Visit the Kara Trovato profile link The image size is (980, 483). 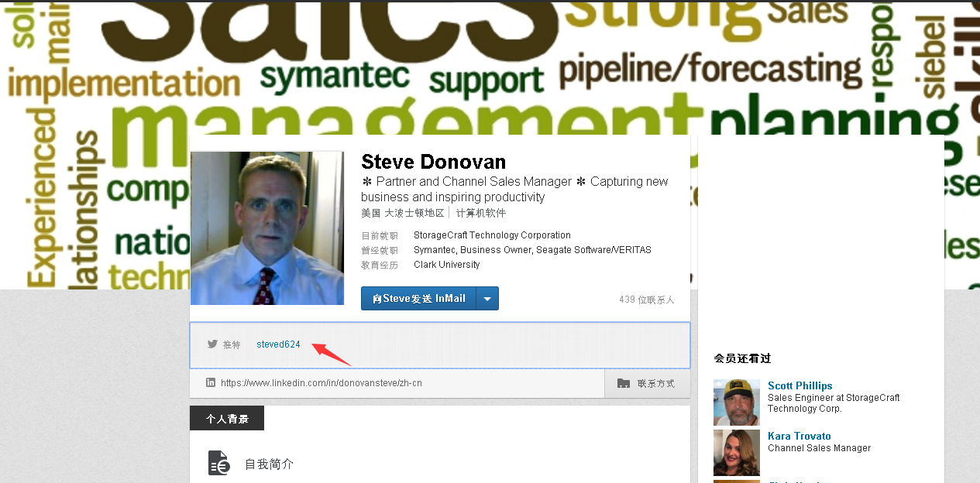tap(799, 436)
